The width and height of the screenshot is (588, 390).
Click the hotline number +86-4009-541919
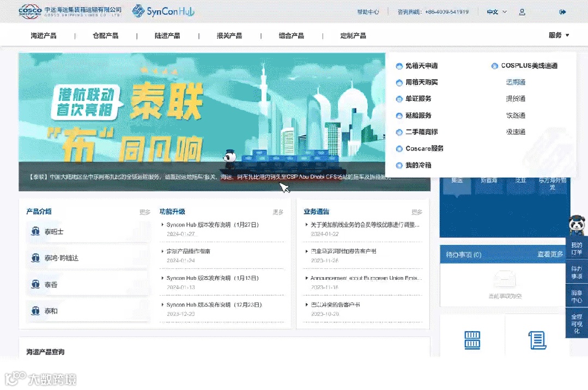(447, 12)
